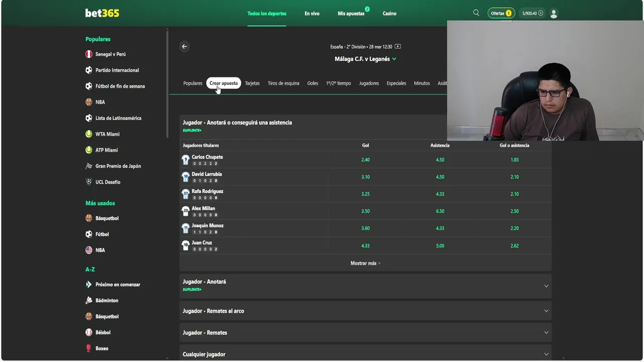Image resolution: width=644 pixels, height=362 pixels.
Task: Click the Gran Premio de Japón racing icon
Action: [89, 166]
